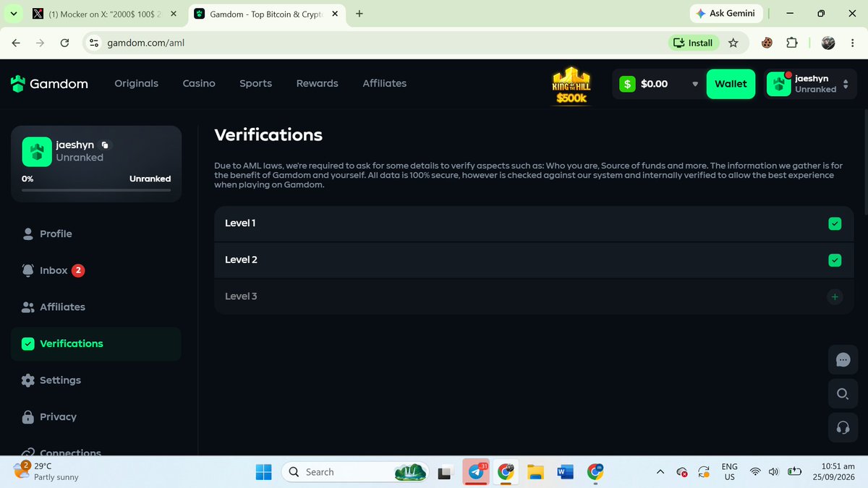
Task: Open weather widget showing 29°C
Action: [x=47, y=472]
